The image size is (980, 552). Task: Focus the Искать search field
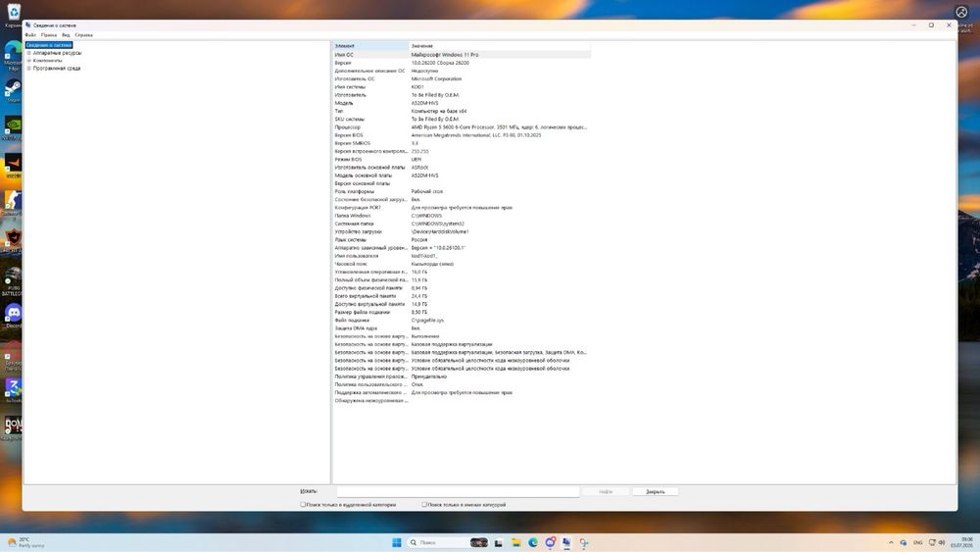[x=458, y=491]
